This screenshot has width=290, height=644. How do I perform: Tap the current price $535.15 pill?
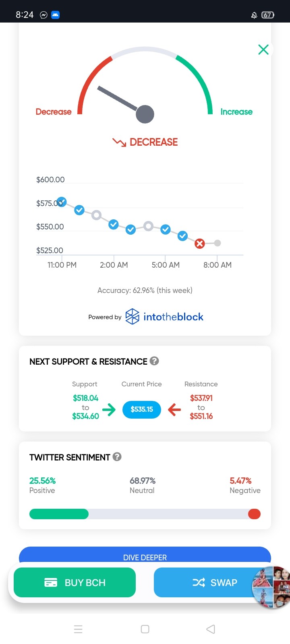point(142,409)
